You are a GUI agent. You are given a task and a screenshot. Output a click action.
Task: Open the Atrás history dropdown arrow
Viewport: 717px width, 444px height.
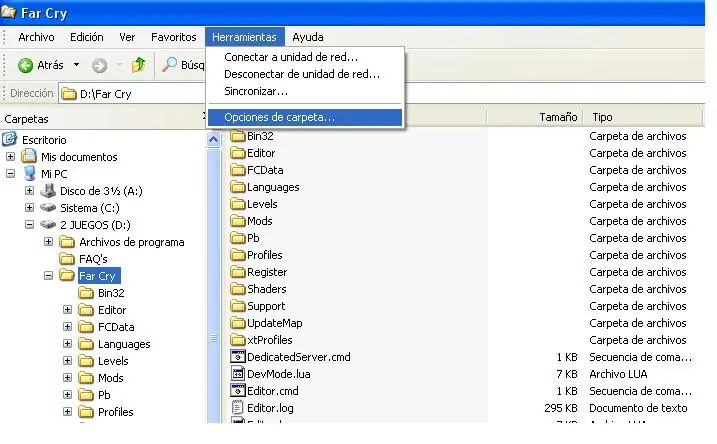click(x=77, y=64)
